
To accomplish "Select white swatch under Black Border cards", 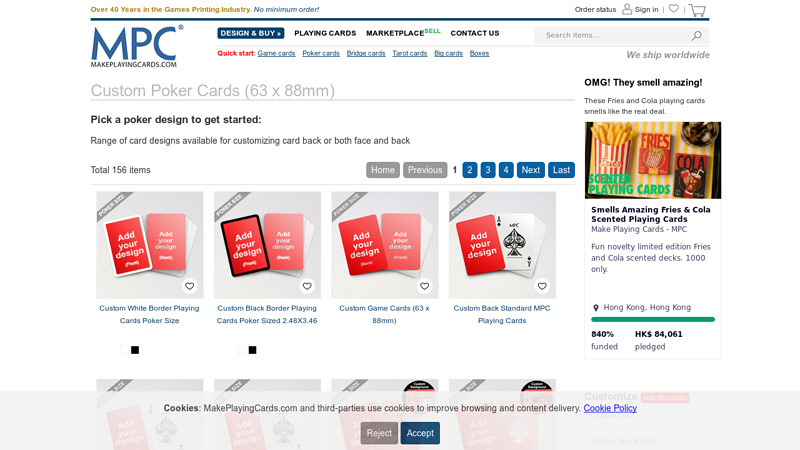I will (x=242, y=350).
